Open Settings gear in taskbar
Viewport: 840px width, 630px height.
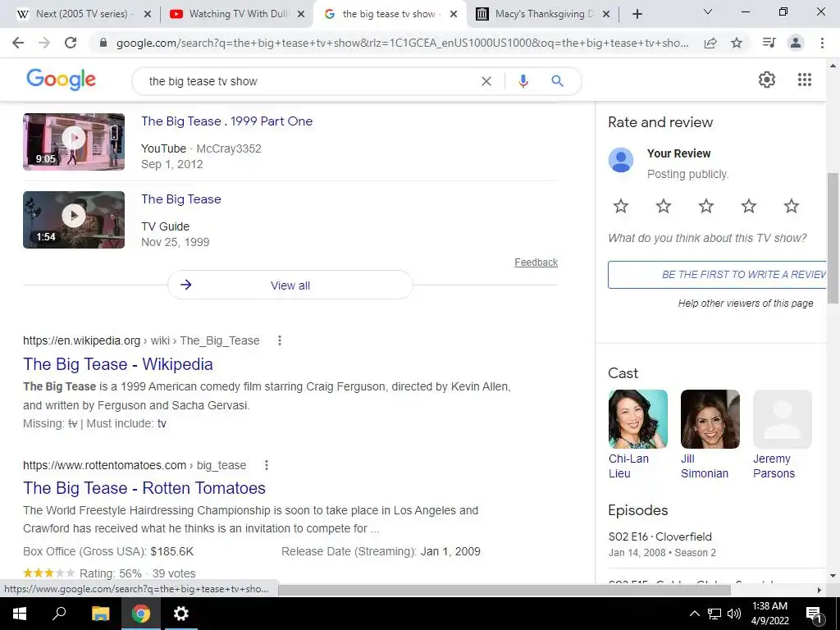[181, 614]
